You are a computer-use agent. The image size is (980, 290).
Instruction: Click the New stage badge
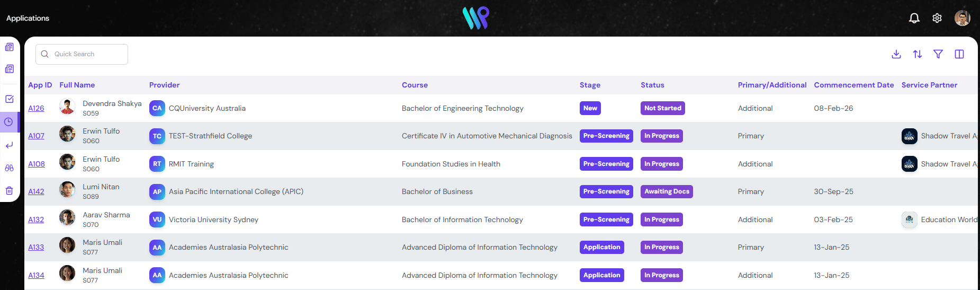590,108
